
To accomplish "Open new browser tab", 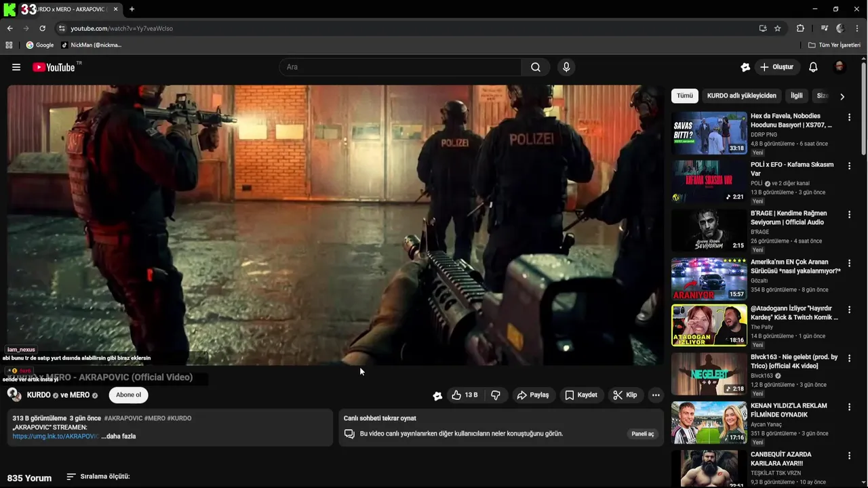I will [x=132, y=9].
